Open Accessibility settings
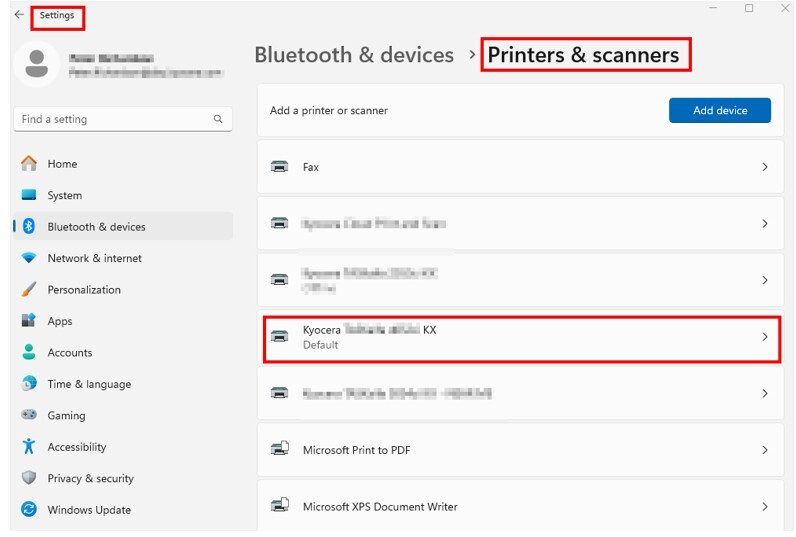Image resolution: width=796 pixels, height=537 pixels. (x=123, y=447)
